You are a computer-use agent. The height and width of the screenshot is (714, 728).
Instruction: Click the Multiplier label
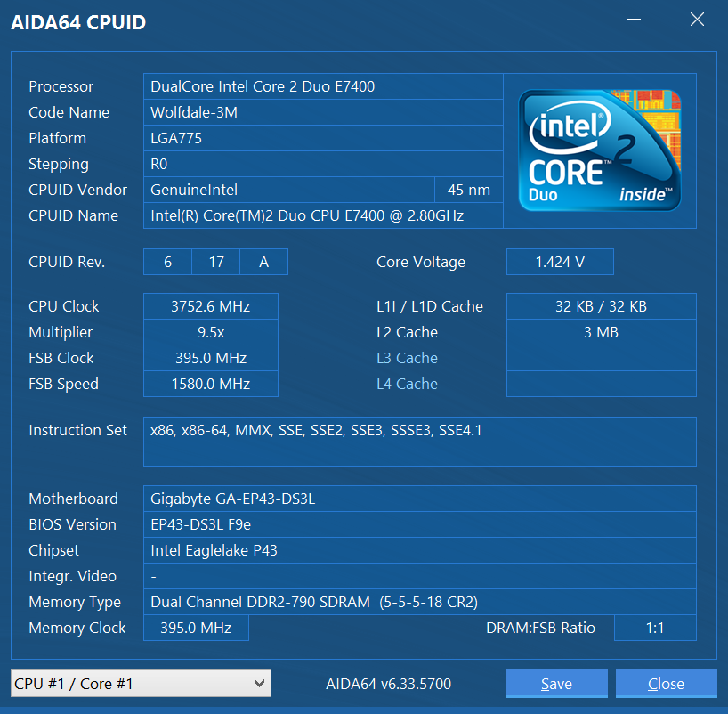[61, 332]
